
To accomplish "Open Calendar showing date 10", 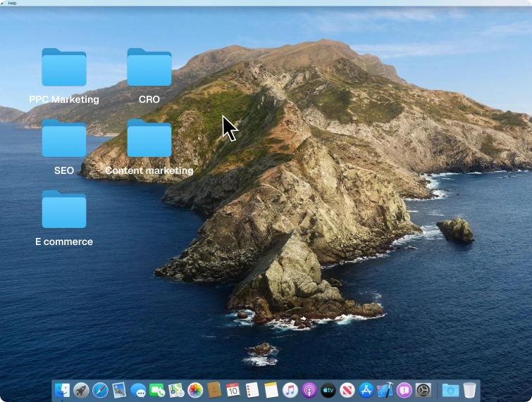I will click(233, 390).
